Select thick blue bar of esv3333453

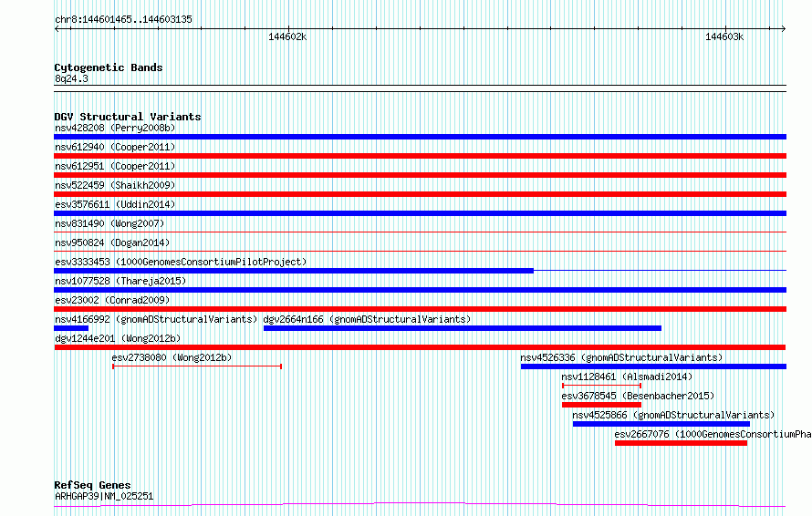click(294, 271)
